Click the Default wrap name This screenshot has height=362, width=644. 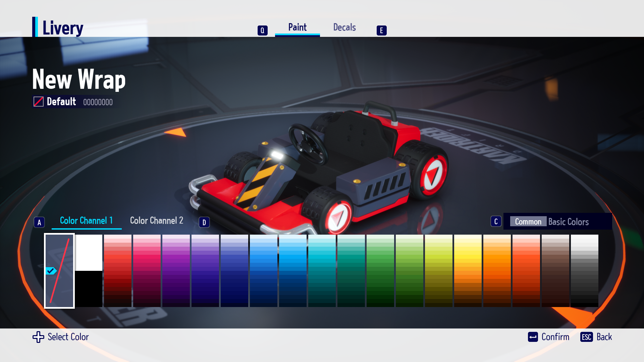point(61,102)
